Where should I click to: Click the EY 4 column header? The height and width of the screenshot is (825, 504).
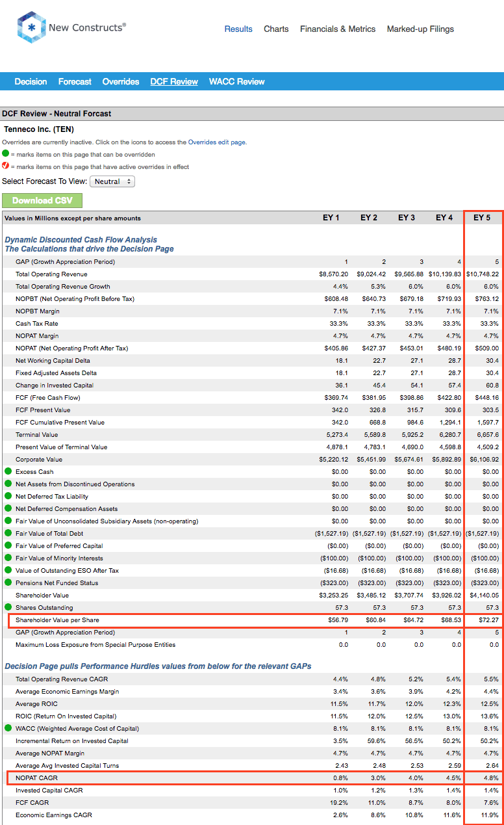point(444,218)
